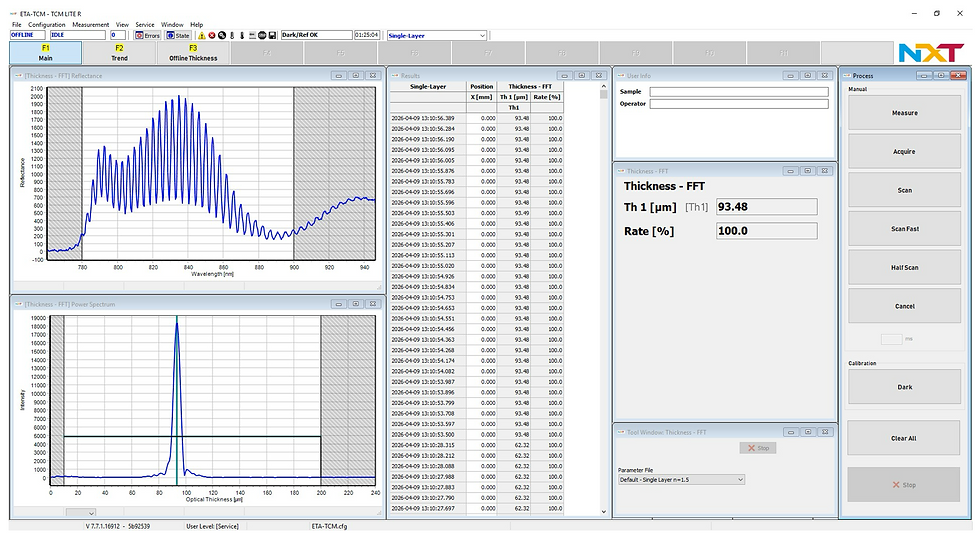Open the Help menu
The image size is (980, 538).
coord(196,25)
